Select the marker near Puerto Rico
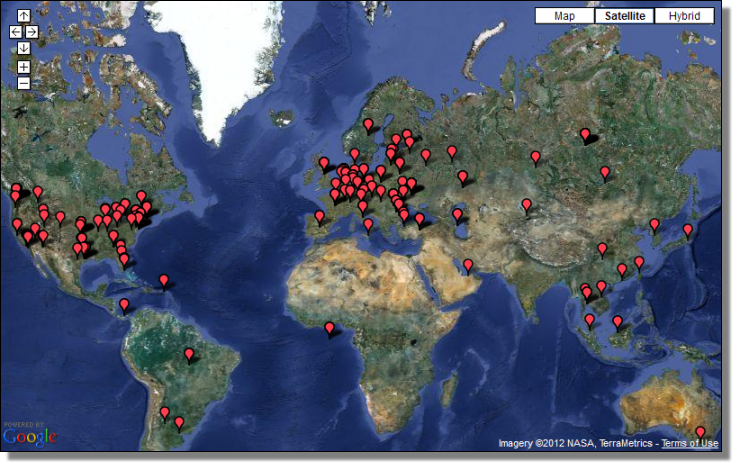732x462 pixels. point(164,281)
